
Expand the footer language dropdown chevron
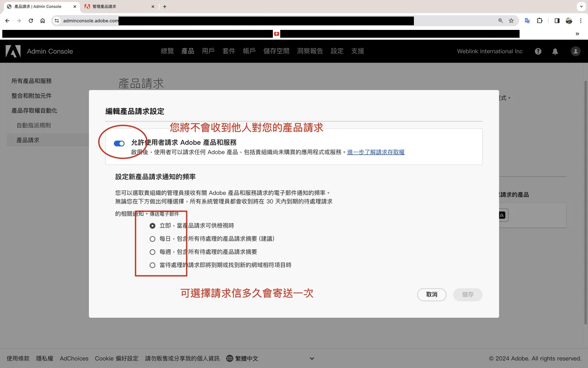click(x=312, y=359)
